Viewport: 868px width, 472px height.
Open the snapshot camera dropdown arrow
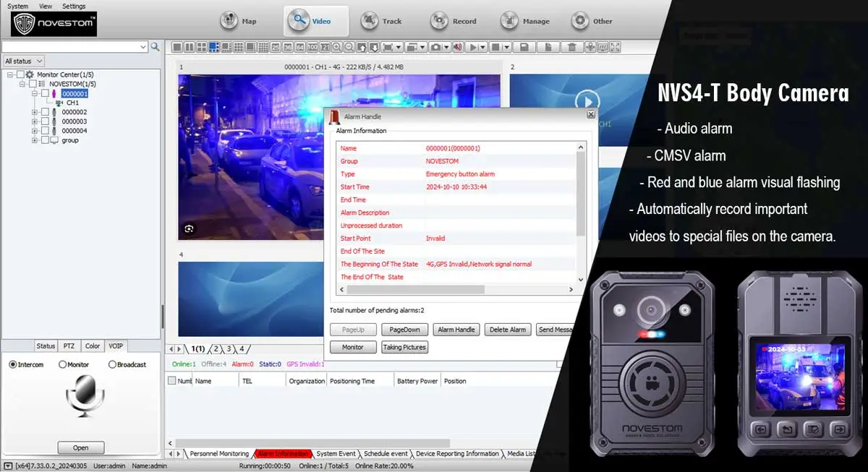(446, 47)
